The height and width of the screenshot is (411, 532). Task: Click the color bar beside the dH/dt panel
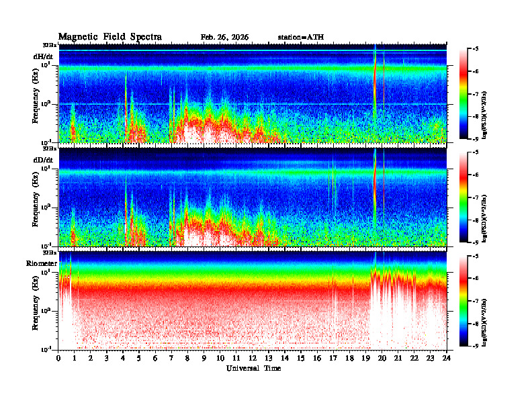(463, 94)
